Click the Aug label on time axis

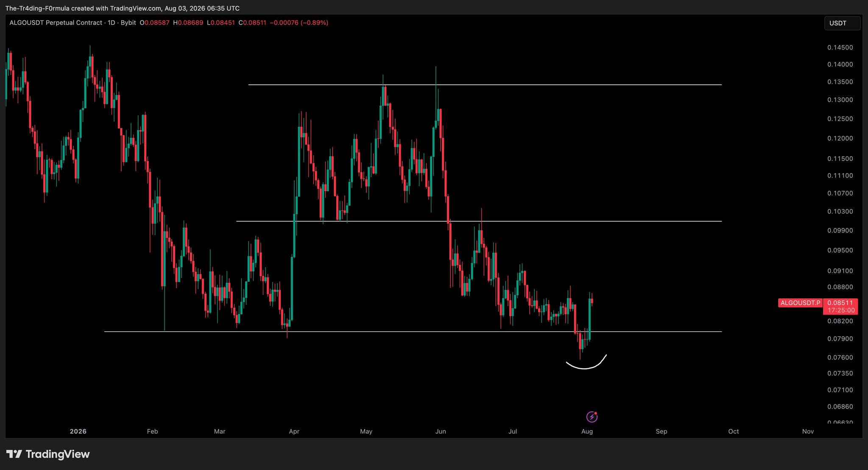point(587,431)
